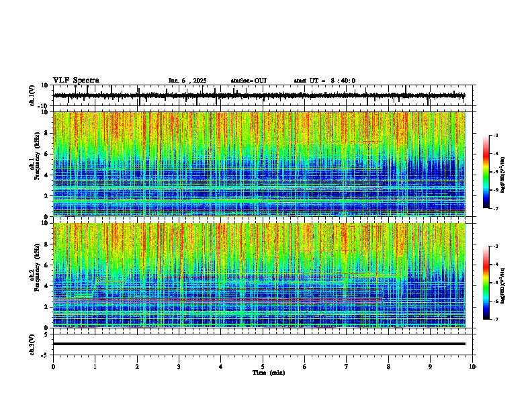Click inside the ch.1 spectrogram panel
Image resolution: width=532 pixels, height=411 pixels.
pos(259,164)
